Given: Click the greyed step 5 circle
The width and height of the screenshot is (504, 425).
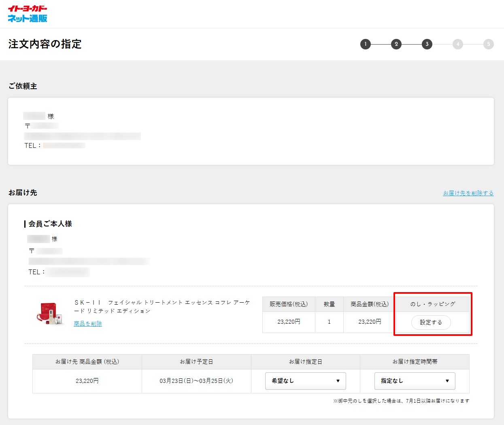Looking at the screenshot, I should [488, 44].
